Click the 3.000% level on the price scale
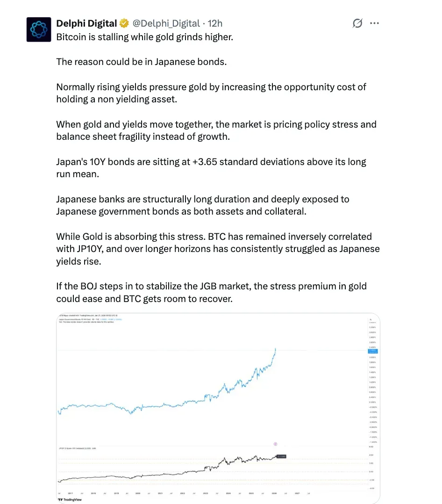This screenshot has height=504, width=442. click(x=372, y=332)
